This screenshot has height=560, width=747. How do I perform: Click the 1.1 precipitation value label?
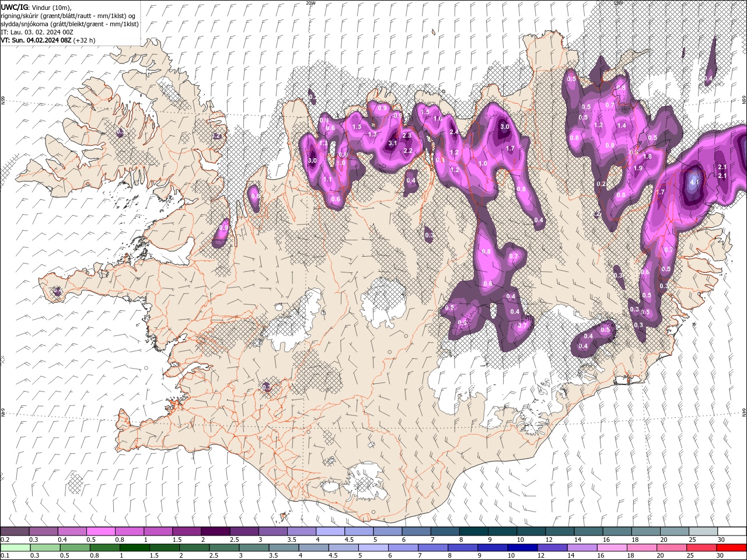point(328,179)
